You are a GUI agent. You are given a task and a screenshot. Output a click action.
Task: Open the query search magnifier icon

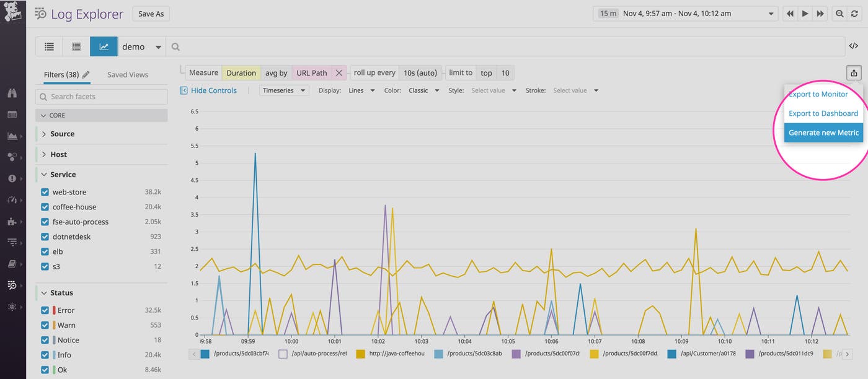[x=175, y=46]
